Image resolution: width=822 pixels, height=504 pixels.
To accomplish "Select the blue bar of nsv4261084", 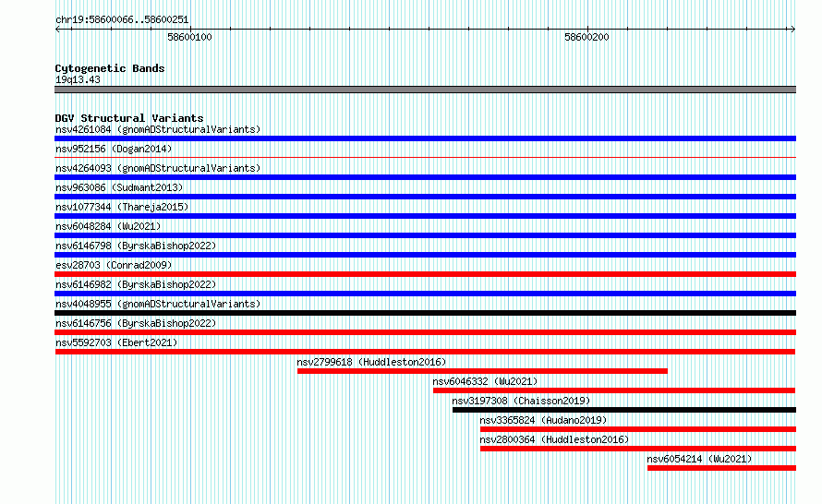I will coord(425,138).
